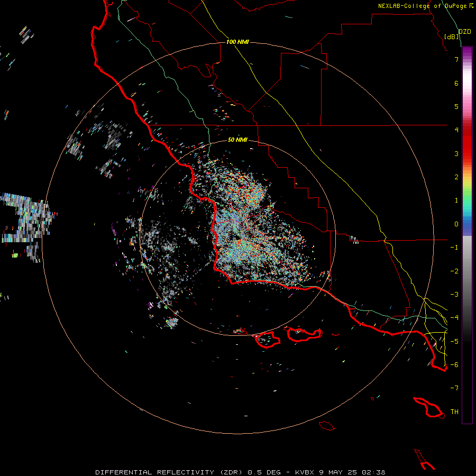Click the bottom Differential Reflectivity caption text
The image size is (476, 476).
[x=240, y=472]
